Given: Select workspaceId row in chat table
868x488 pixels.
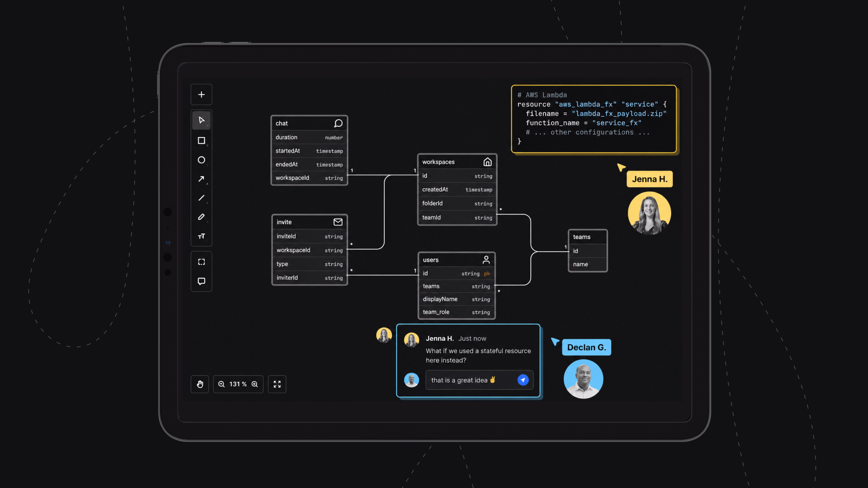Looking at the screenshot, I should [309, 178].
